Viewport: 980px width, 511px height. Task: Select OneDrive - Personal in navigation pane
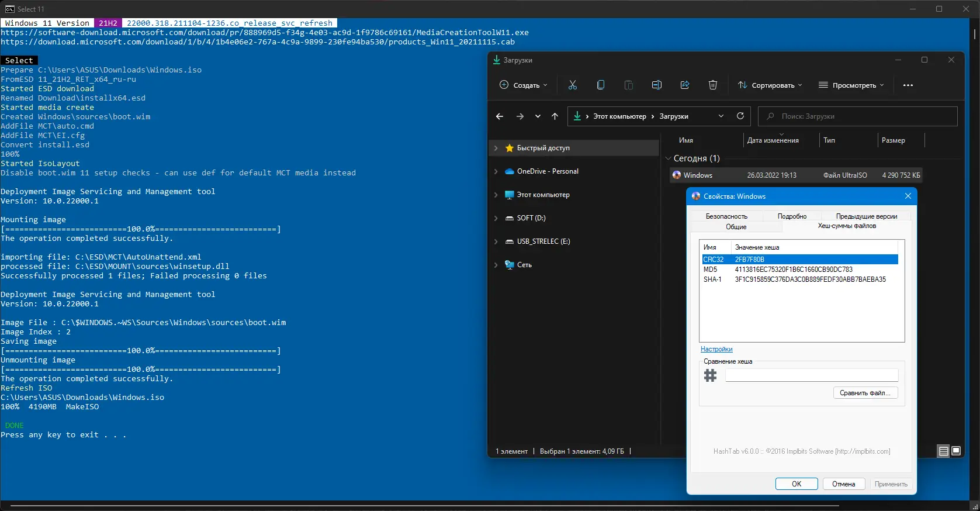(574, 171)
